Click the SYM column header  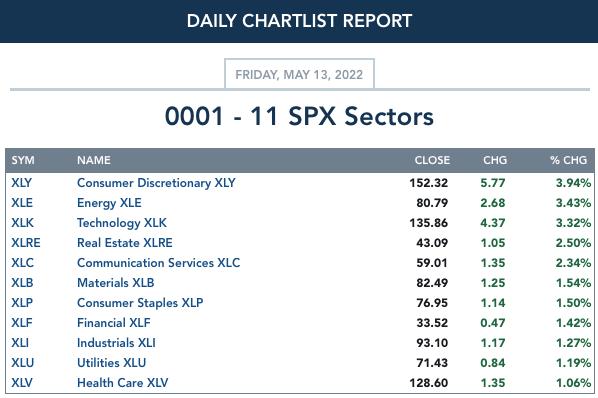[23, 160]
